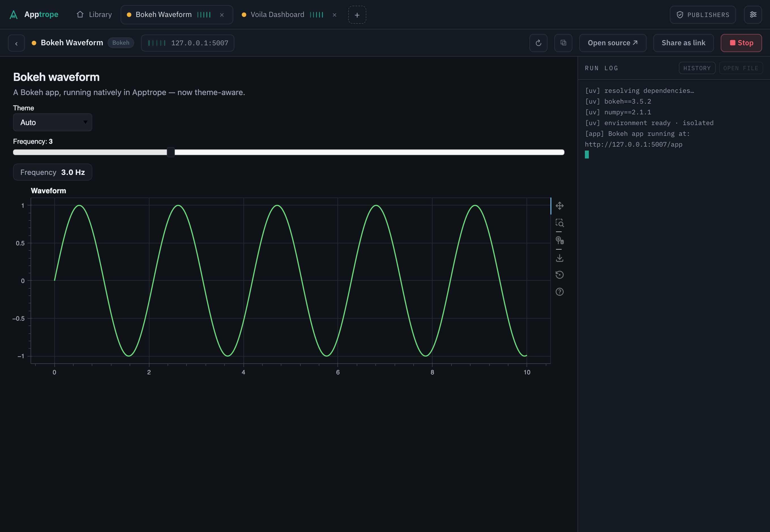Toggle the Bokeh Wheel Zoom tool
Screen dimensions: 770x532
click(x=560, y=240)
